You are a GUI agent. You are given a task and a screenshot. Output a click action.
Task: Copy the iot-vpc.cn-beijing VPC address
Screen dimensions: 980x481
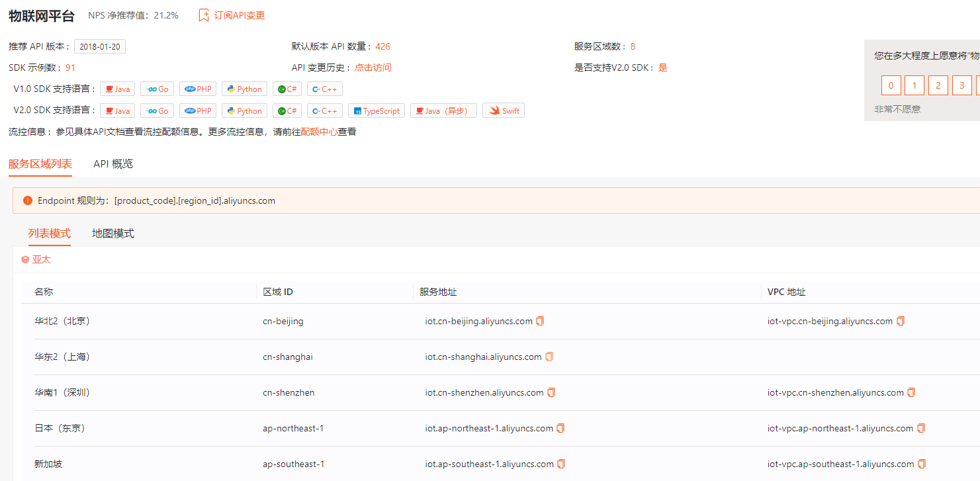point(901,321)
